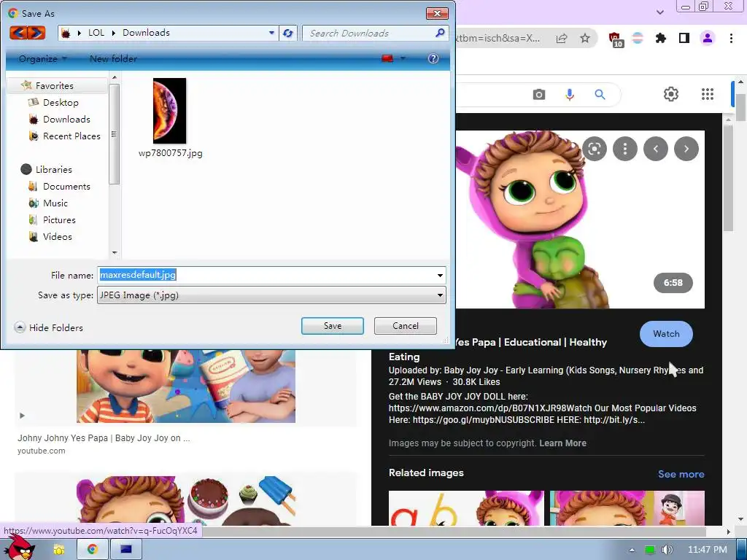Viewport: 747px width, 560px height.
Task: Open the image preview more options menu
Action: coord(625,149)
